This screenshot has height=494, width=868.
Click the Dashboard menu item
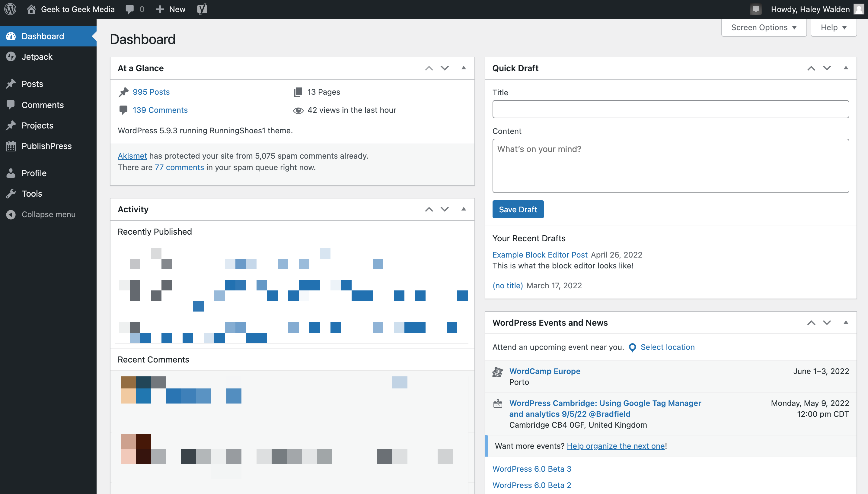click(x=42, y=36)
